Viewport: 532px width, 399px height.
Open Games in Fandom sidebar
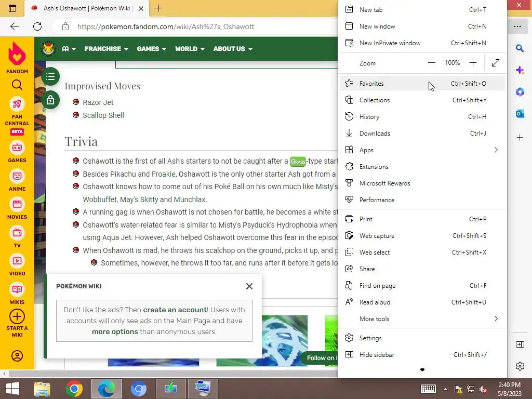pyautogui.click(x=17, y=152)
